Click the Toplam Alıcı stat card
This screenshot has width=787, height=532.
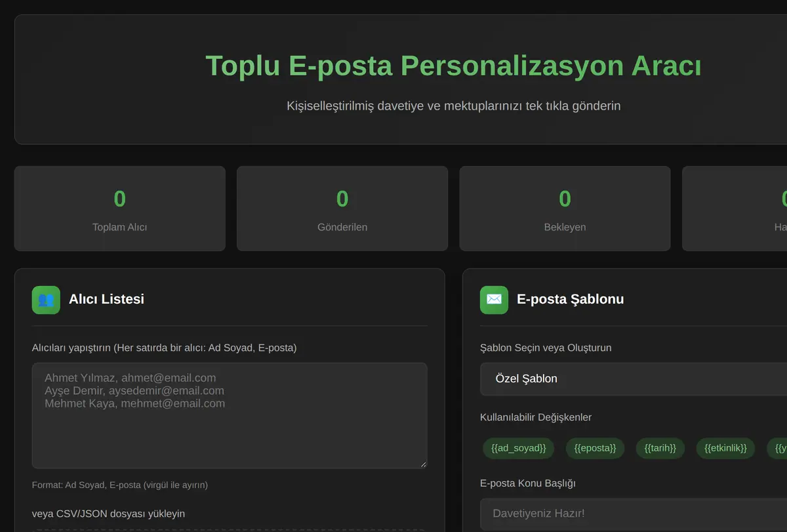point(120,209)
